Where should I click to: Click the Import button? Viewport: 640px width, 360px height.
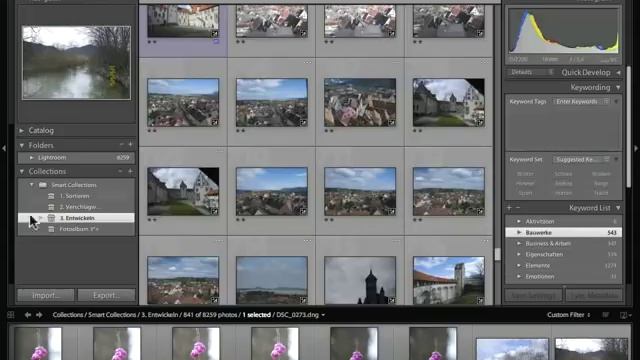coord(46,295)
